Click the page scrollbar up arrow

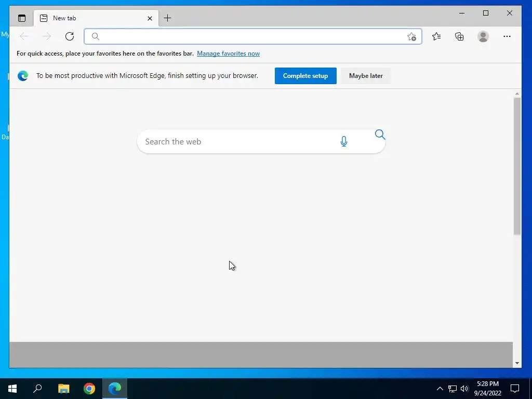pyautogui.click(x=517, y=94)
